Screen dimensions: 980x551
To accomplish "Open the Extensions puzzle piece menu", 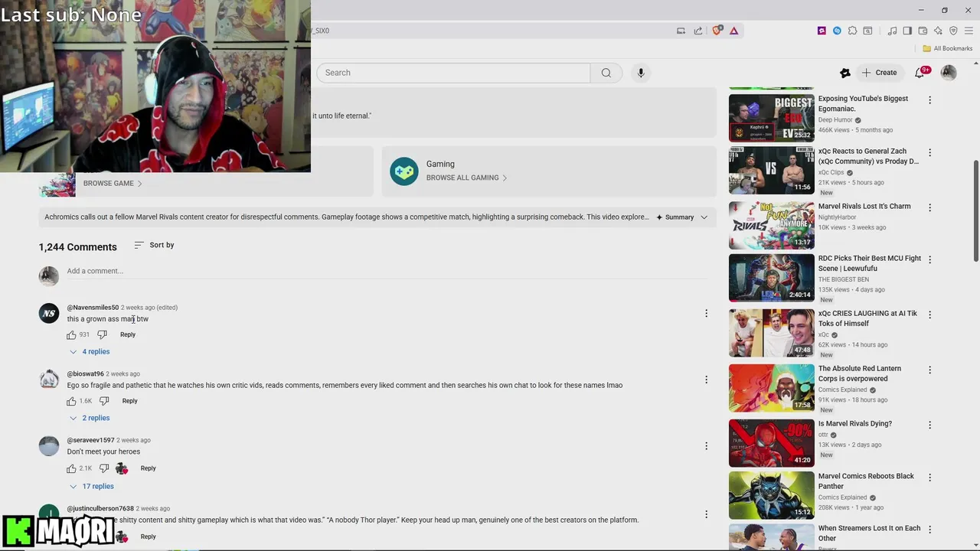I will (x=852, y=31).
